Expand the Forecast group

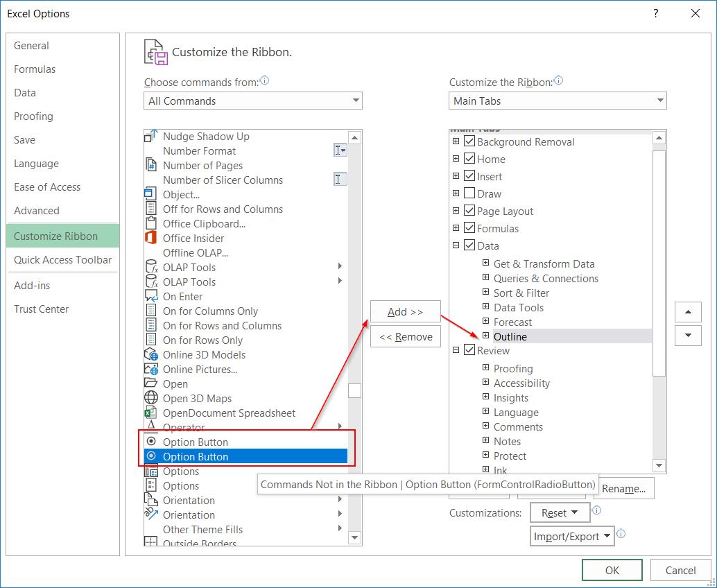(x=485, y=322)
